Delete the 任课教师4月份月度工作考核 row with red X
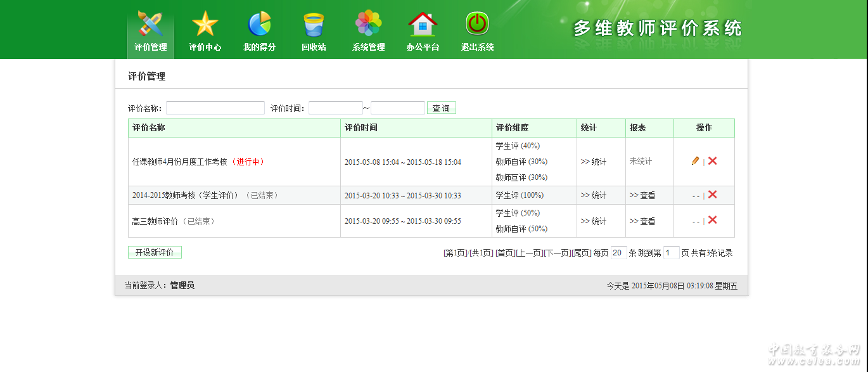The image size is (868, 372). [x=713, y=161]
